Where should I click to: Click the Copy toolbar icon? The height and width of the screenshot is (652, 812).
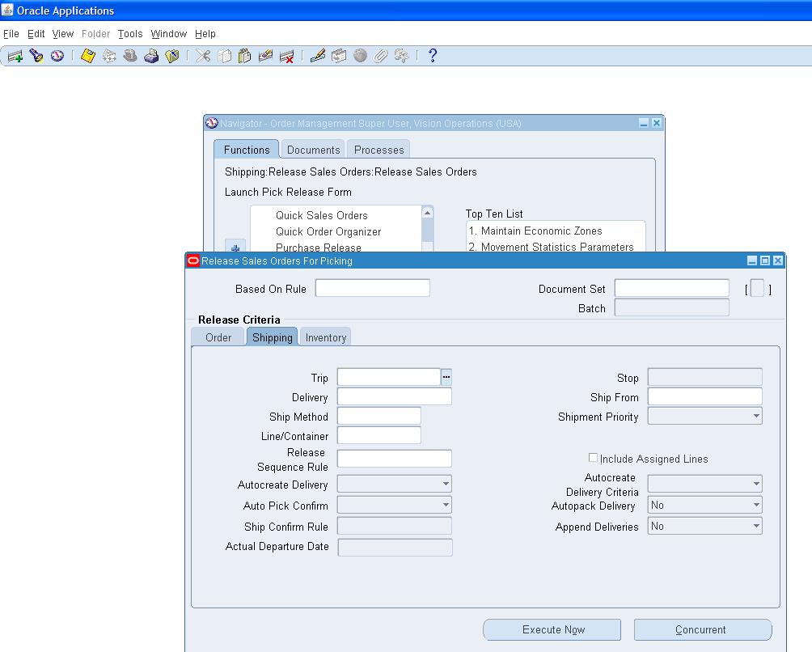click(224, 56)
